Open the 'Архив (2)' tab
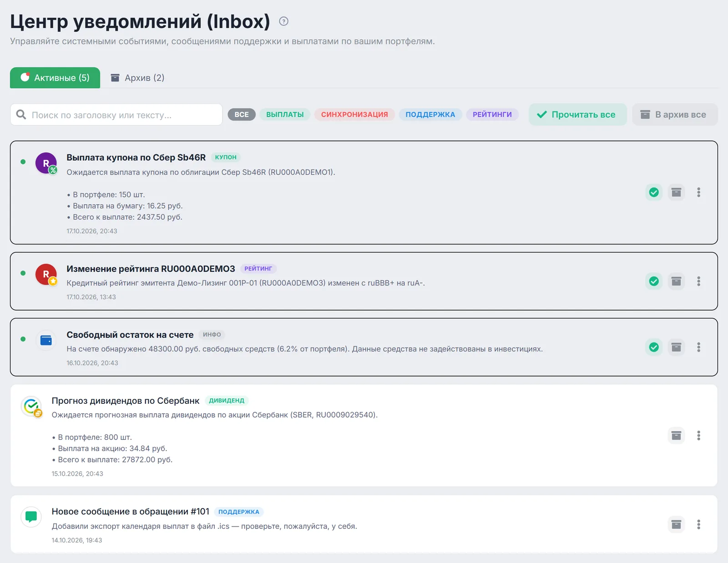The width and height of the screenshot is (728, 563). (137, 78)
